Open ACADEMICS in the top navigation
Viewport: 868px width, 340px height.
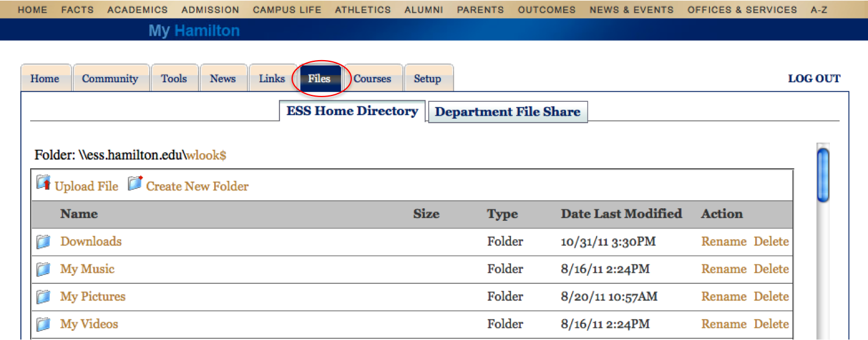click(x=138, y=10)
